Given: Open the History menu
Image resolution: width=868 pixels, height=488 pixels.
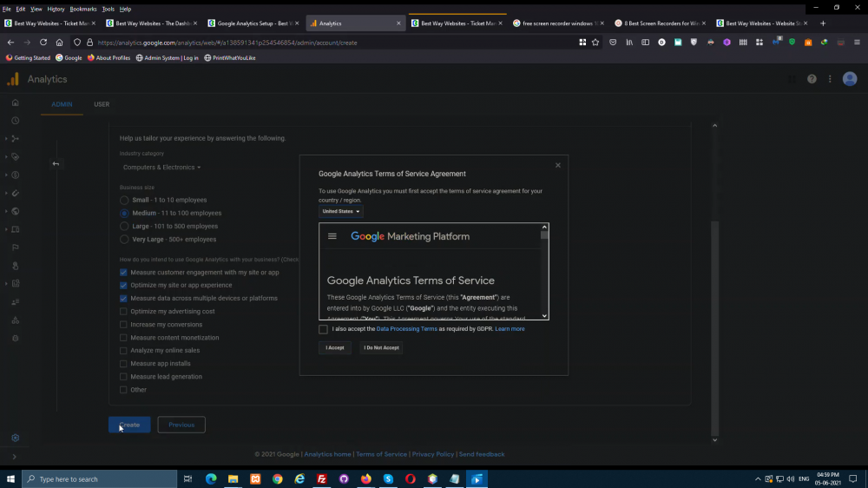Looking at the screenshot, I should click(x=56, y=9).
